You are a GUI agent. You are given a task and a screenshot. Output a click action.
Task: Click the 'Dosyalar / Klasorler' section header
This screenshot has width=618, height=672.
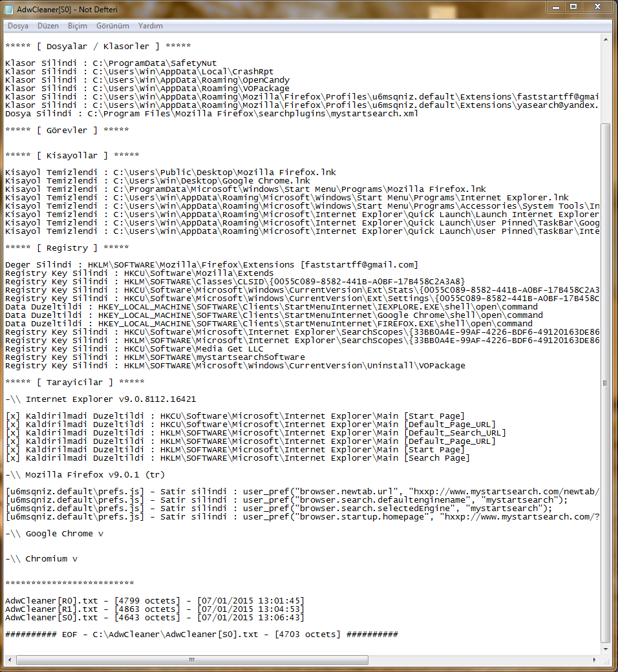[x=98, y=47]
